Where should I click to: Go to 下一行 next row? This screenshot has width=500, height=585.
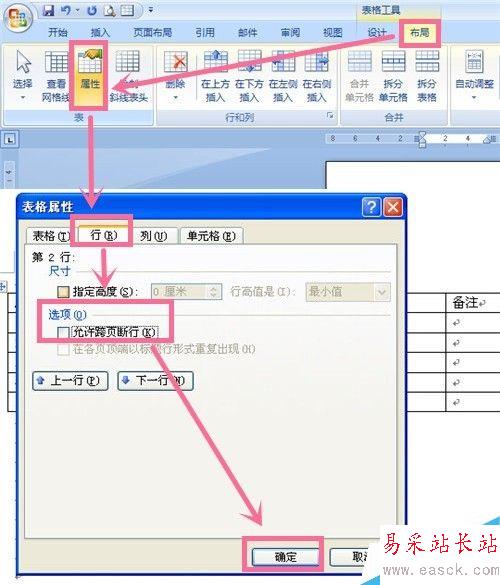[x=155, y=381]
